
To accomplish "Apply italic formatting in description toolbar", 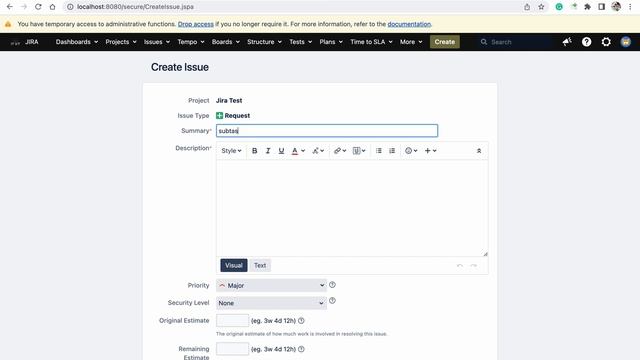I will pyautogui.click(x=268, y=151).
